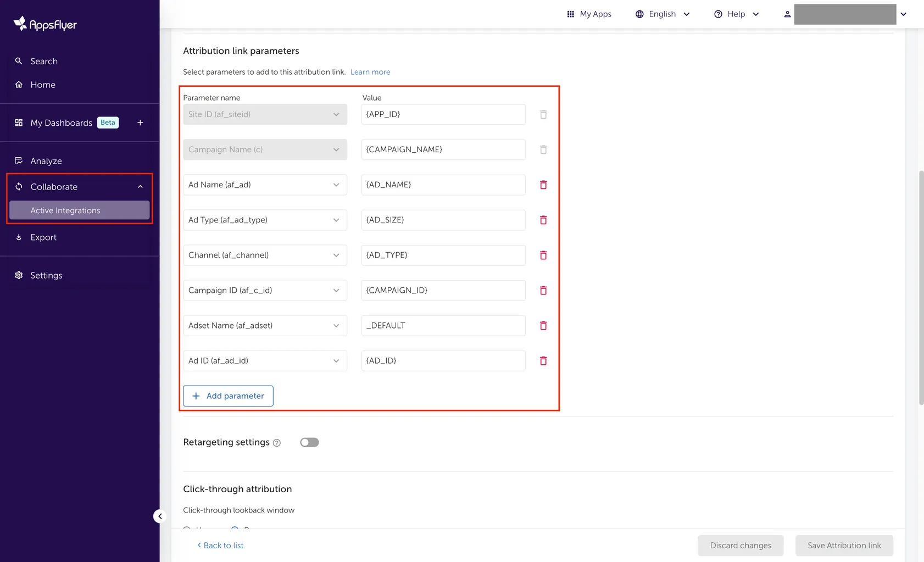This screenshot has height=562, width=924.
Task: Go to My Dashboards in the sidebar
Action: tap(60, 123)
